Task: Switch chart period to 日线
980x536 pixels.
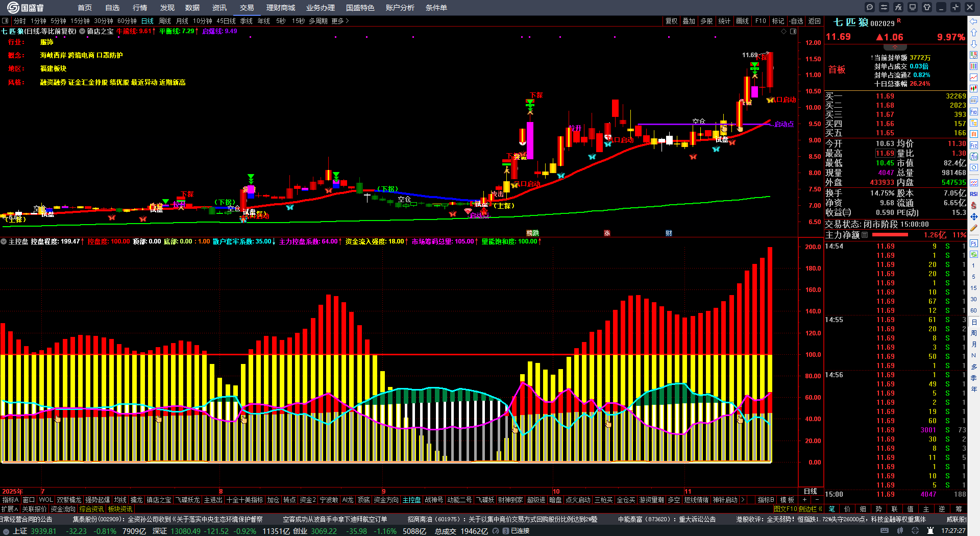Action: 148,21
